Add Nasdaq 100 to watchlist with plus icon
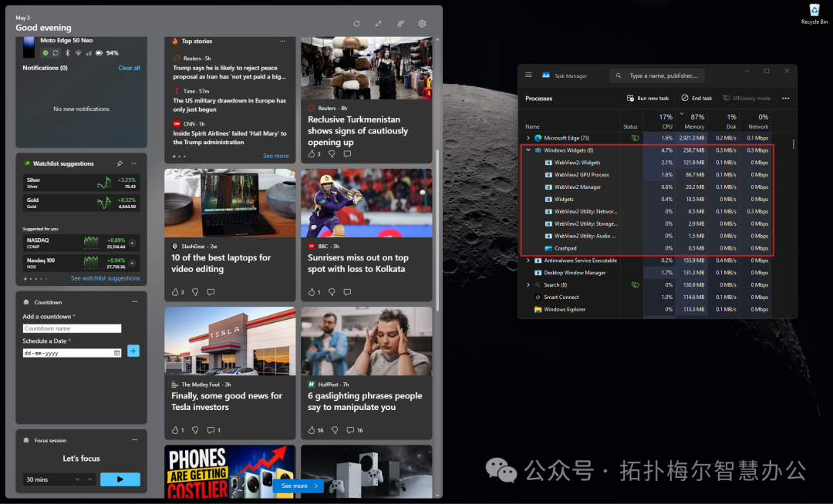The width and height of the screenshot is (833, 504). click(133, 263)
